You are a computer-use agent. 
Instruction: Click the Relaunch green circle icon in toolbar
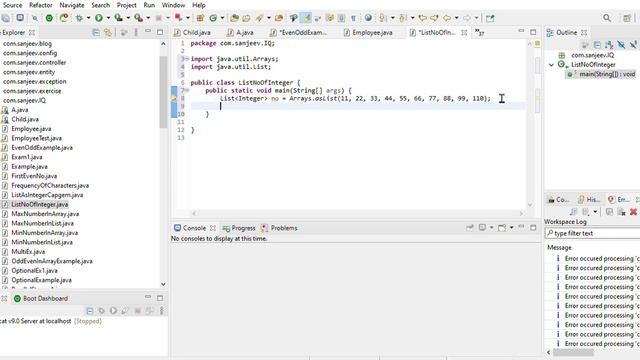49,18
